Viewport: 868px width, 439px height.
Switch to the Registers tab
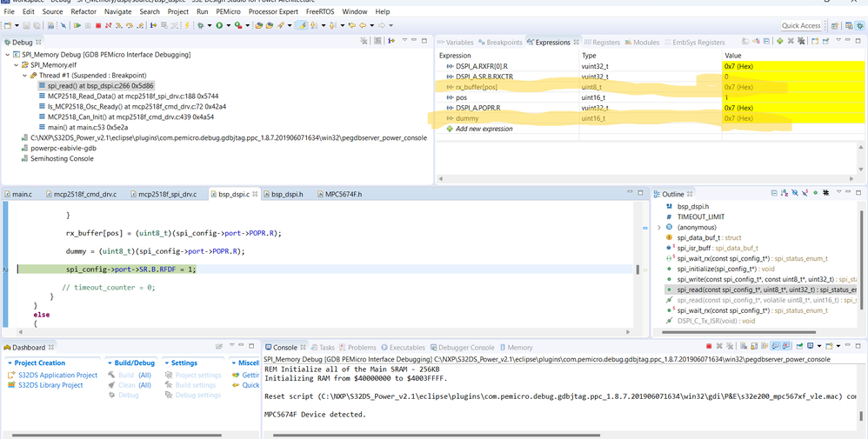pos(602,42)
